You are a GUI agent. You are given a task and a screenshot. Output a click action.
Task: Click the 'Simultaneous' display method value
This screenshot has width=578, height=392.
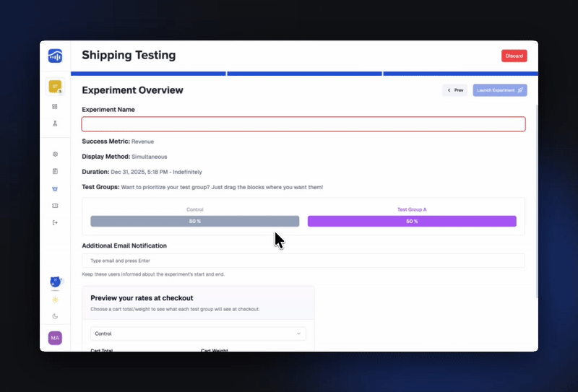tap(150, 157)
